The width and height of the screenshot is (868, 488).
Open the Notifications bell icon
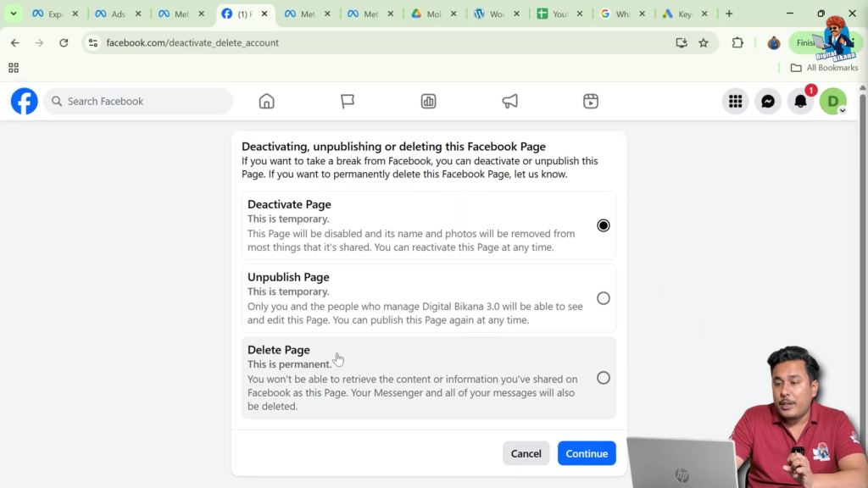[799, 101]
